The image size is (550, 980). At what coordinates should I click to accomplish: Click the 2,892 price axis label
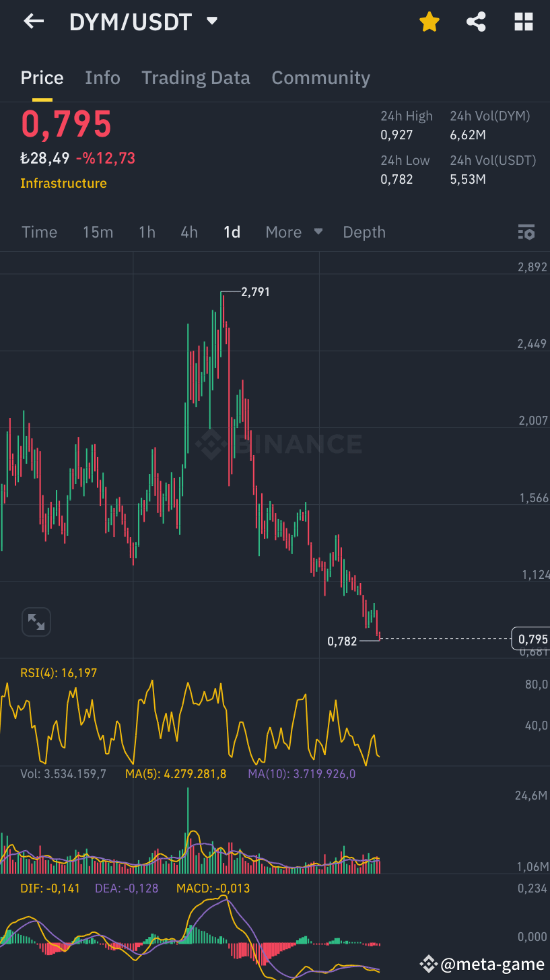point(532,267)
